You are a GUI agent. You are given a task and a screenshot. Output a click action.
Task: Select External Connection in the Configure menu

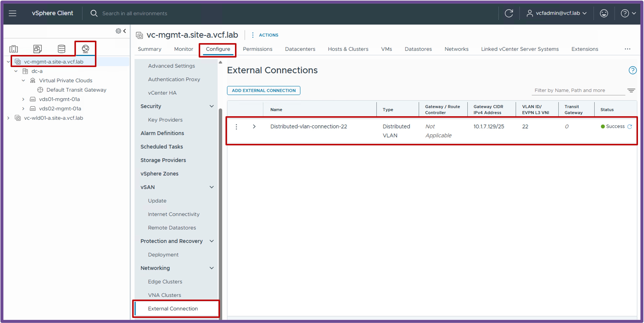point(176,309)
